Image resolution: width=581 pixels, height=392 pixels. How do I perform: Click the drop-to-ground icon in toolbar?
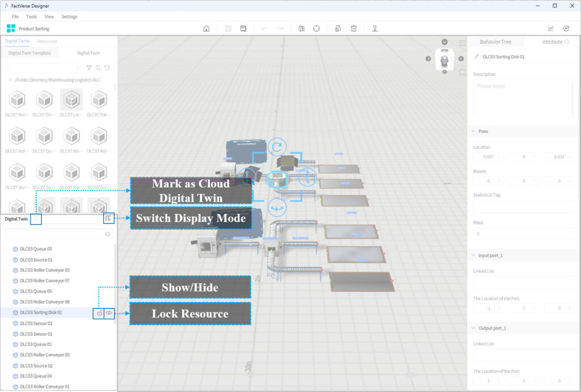375,28
